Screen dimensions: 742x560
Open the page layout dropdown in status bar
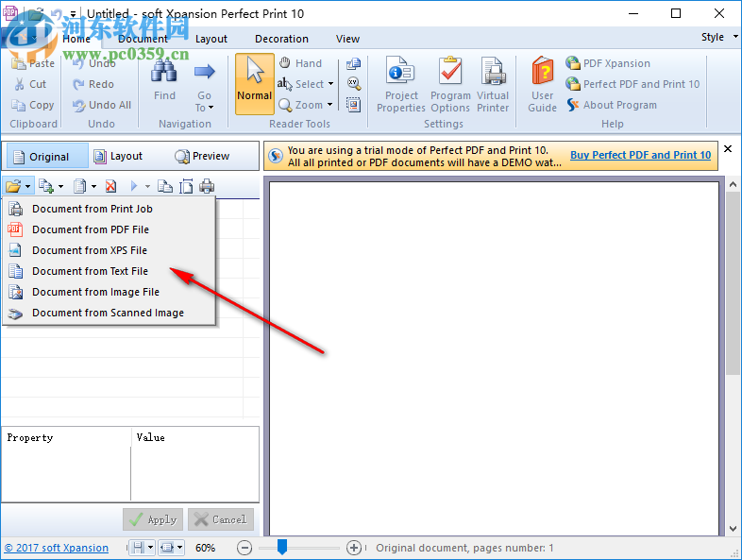150,548
